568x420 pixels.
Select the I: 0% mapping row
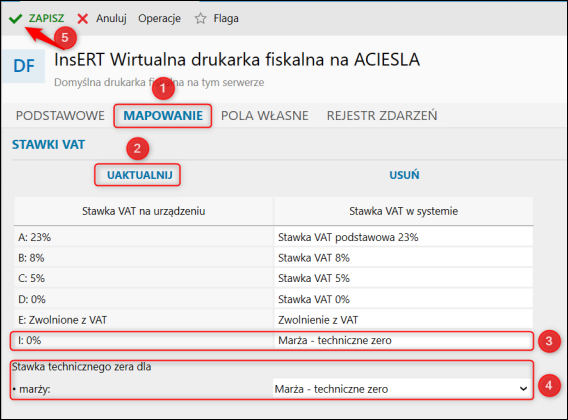pyautogui.click(x=274, y=341)
